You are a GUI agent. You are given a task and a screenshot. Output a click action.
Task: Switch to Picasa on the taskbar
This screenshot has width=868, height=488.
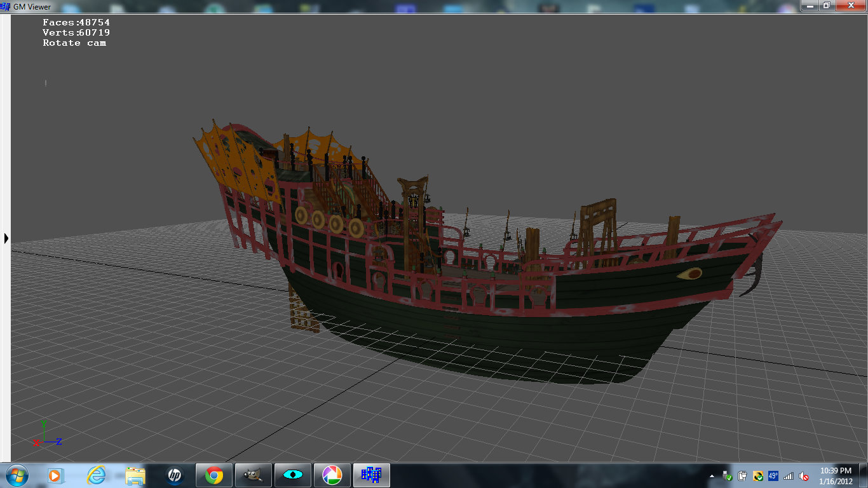coord(332,475)
